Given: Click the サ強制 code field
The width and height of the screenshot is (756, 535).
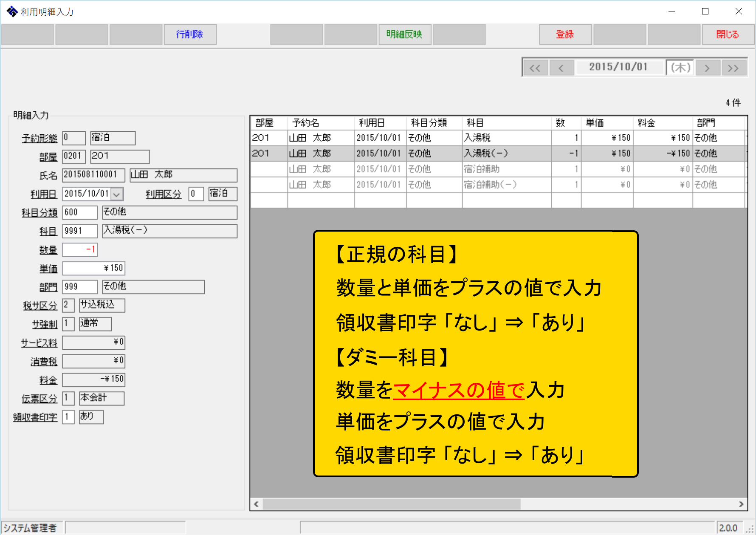Looking at the screenshot, I should [x=68, y=324].
